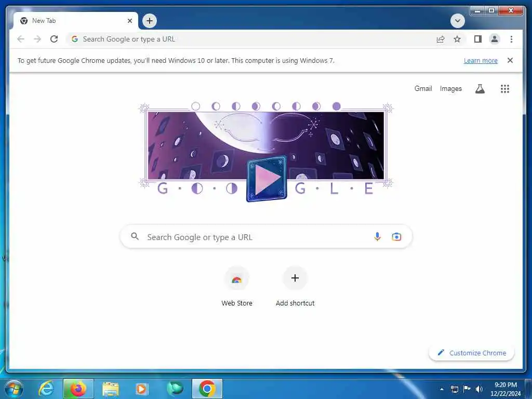Open the Web Store shortcut
532x399 pixels.
(x=237, y=287)
